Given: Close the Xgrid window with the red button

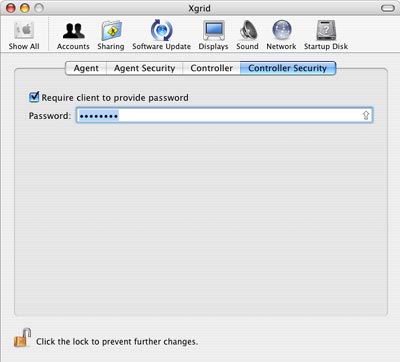Looking at the screenshot, I should 11,8.
